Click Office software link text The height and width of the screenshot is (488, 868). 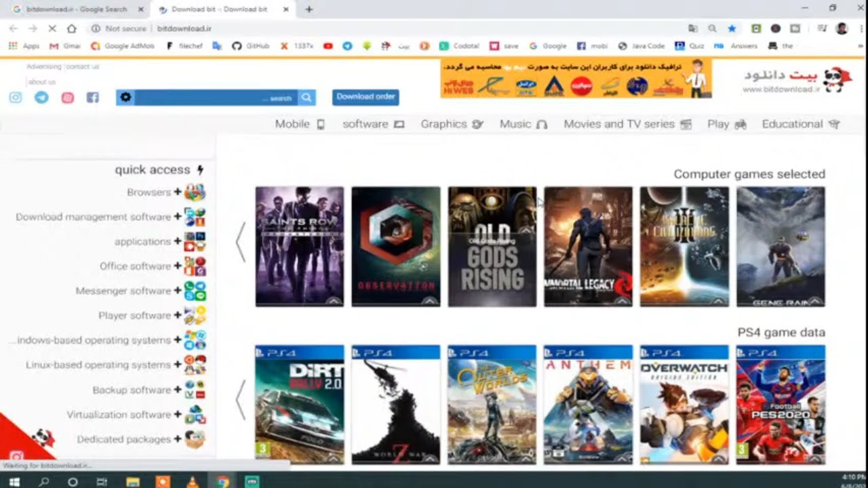(x=136, y=266)
